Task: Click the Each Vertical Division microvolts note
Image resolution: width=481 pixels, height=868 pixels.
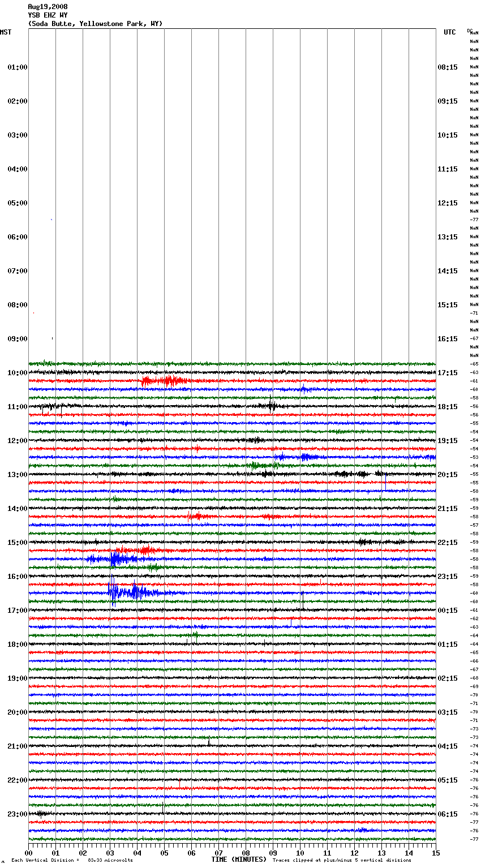Action: [x=72, y=860]
